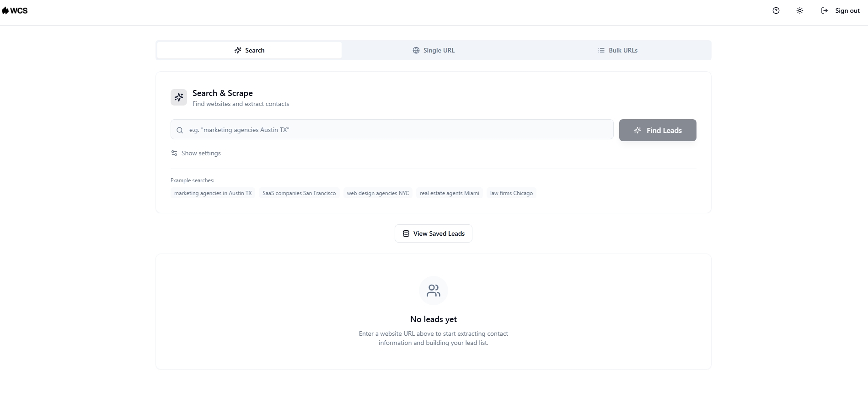
Task: Choose example 'marketing agencies in Austin TX'
Action: coord(213,193)
